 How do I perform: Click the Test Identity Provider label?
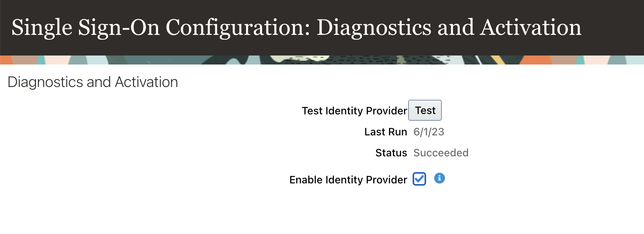[x=354, y=111]
